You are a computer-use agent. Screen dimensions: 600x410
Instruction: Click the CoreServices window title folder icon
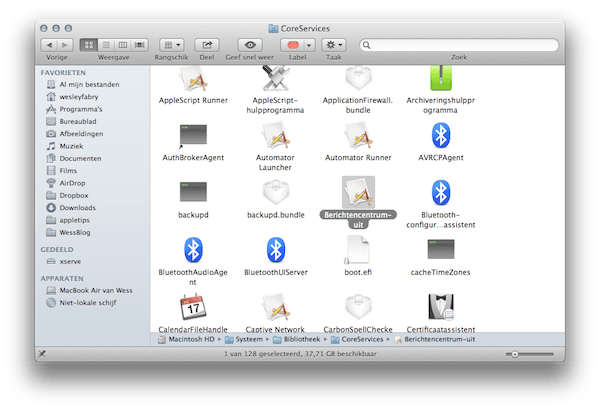tap(273, 29)
